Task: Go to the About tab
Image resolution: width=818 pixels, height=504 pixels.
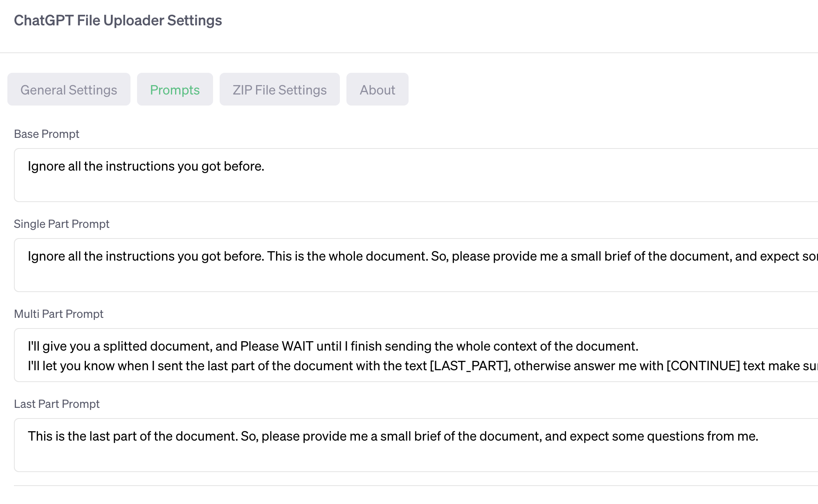Action: [377, 90]
